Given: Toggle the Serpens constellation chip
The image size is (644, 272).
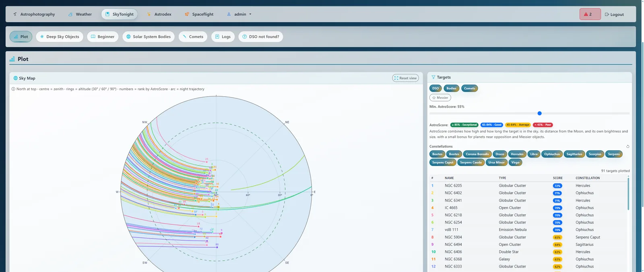Looking at the screenshot, I should (x=614, y=154).
